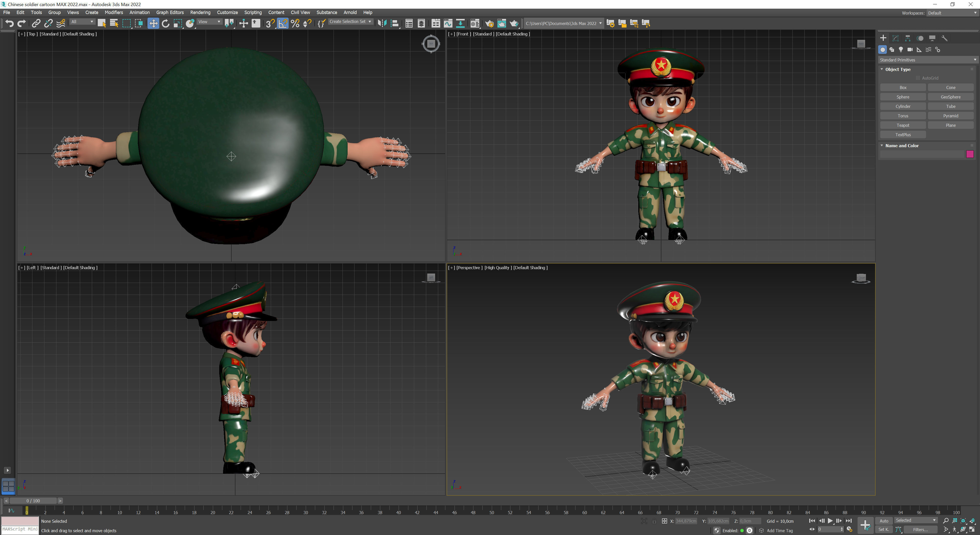This screenshot has width=980, height=535.
Task: Toggle Window/Crossing selection mode
Action: coord(139,23)
